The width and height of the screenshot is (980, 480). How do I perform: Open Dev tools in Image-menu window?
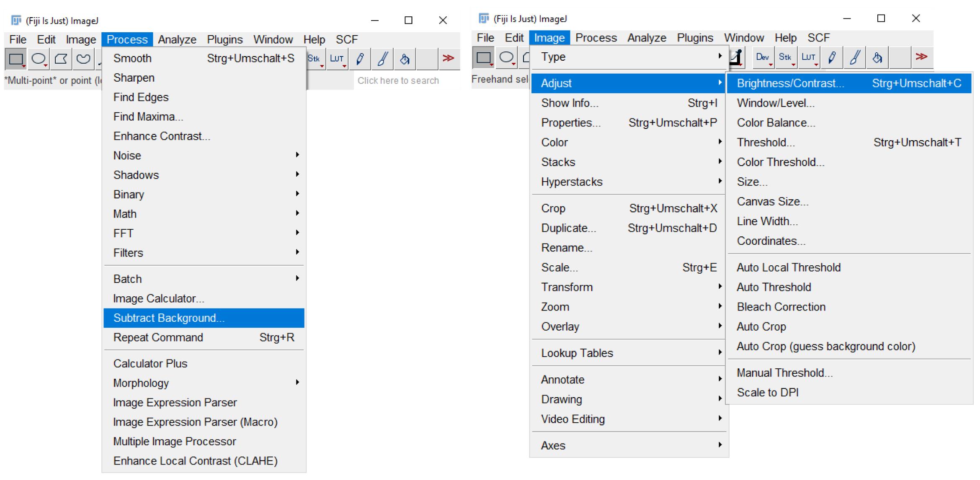[x=763, y=57]
